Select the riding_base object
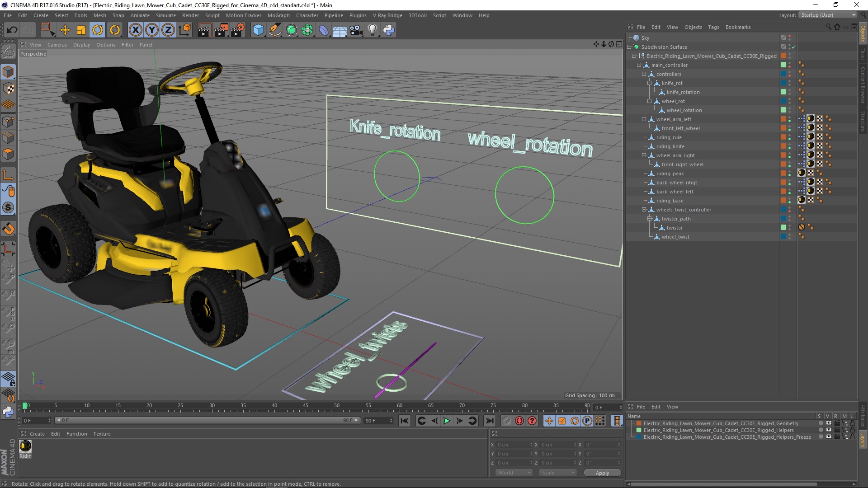Image resolution: width=868 pixels, height=488 pixels. [670, 201]
